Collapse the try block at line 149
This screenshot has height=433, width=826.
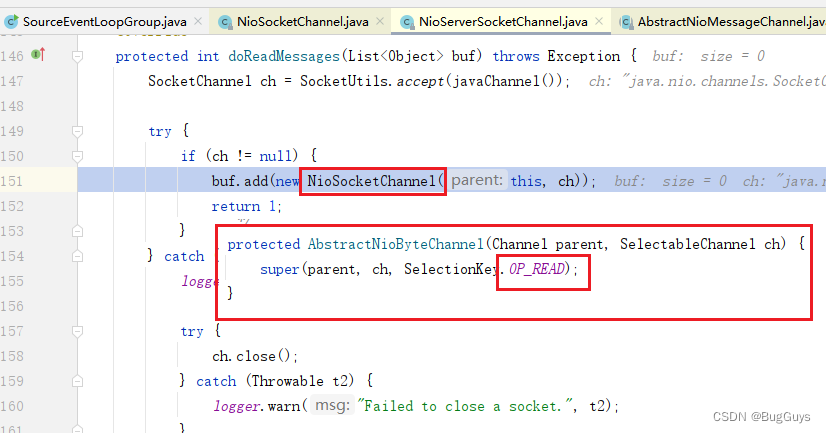(77, 132)
